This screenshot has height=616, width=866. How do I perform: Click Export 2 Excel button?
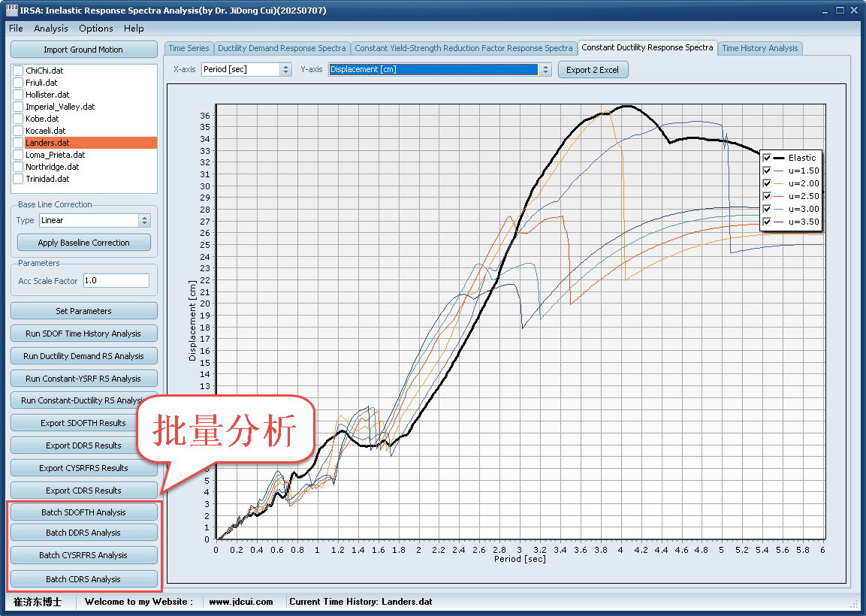tap(593, 70)
